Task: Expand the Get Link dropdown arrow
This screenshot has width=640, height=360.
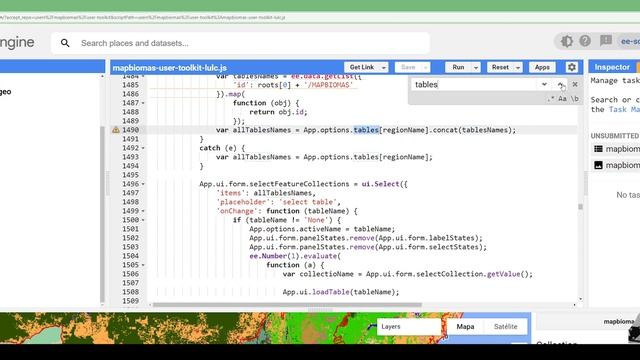Action: click(x=384, y=68)
